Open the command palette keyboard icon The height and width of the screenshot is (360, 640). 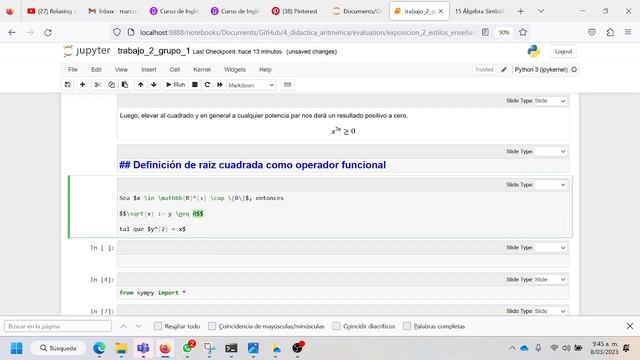coord(287,85)
